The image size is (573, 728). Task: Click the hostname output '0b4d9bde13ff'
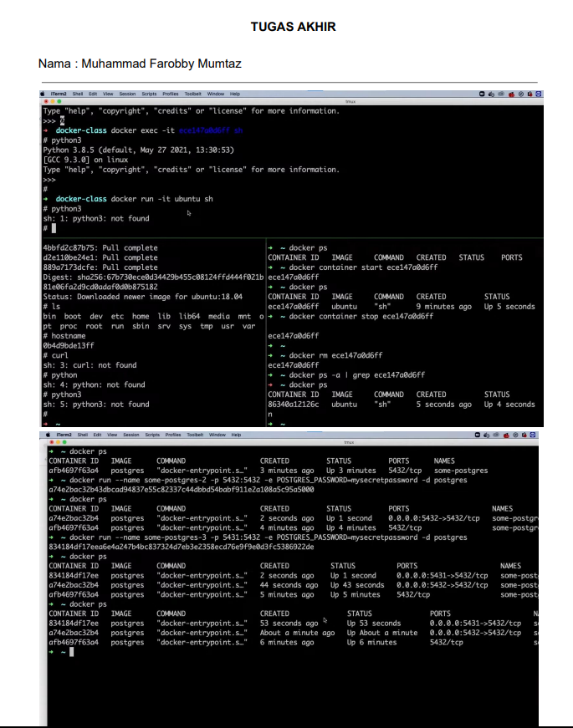coord(69,345)
